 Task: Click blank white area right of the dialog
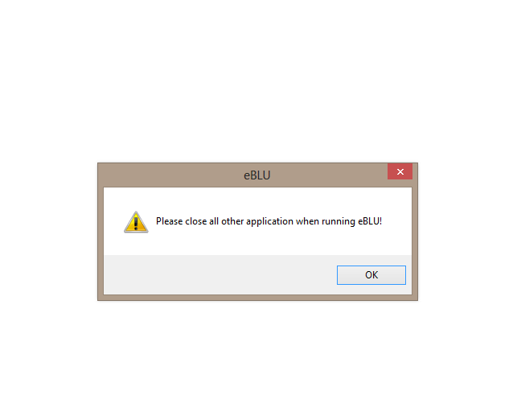pos(466,232)
